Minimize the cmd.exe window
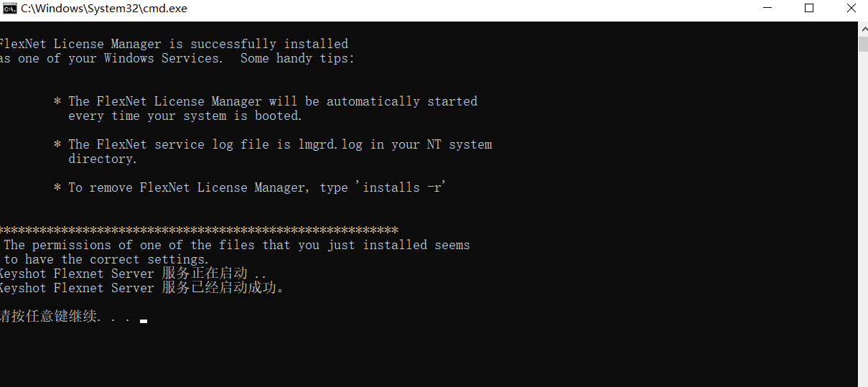This screenshot has width=868, height=387. pos(768,9)
